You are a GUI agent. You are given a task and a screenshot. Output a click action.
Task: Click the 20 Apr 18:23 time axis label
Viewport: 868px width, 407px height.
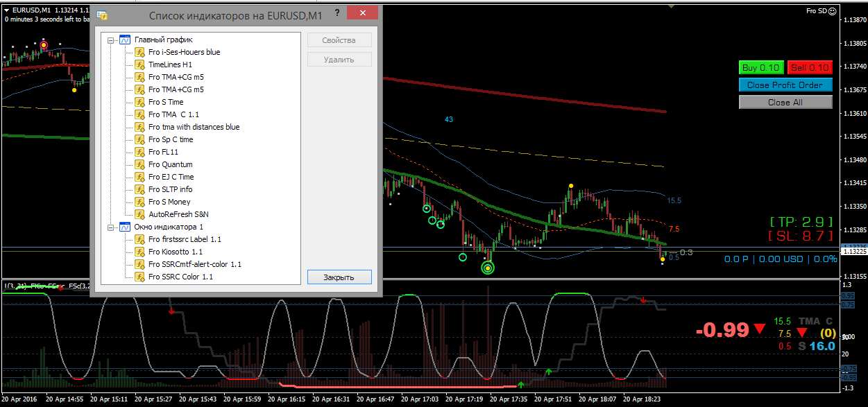click(x=642, y=399)
